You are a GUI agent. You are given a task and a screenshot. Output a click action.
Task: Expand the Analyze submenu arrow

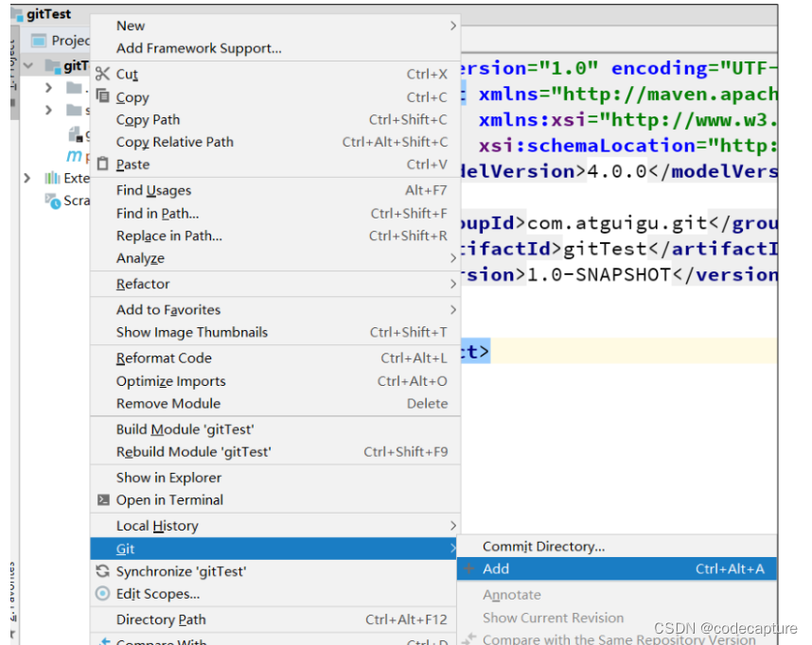tap(453, 258)
